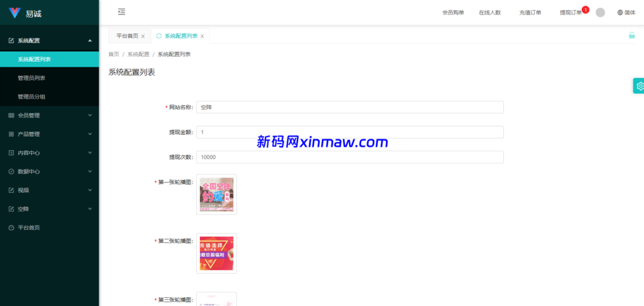Toggle the sidebar collapse hamburger icon
The width and height of the screenshot is (644, 306).
121,12
